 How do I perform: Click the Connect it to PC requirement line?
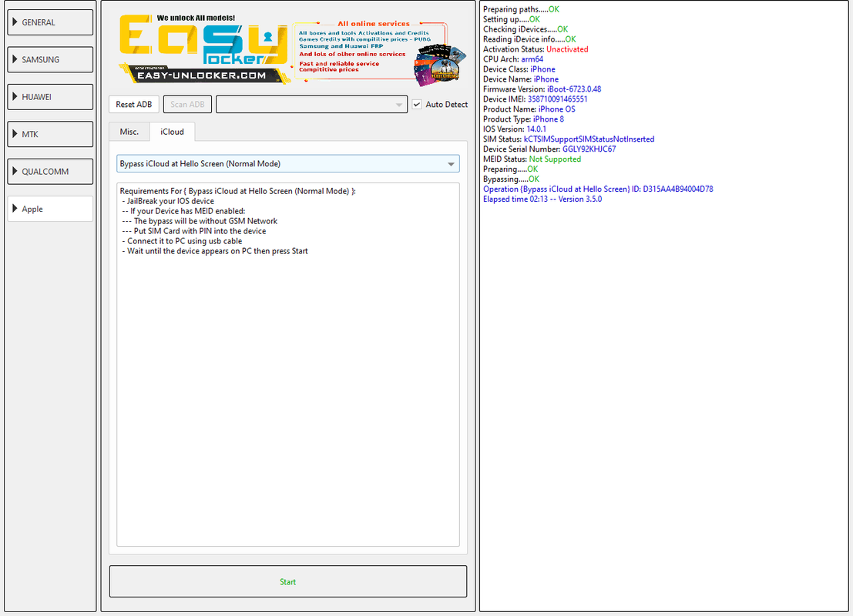[182, 241]
